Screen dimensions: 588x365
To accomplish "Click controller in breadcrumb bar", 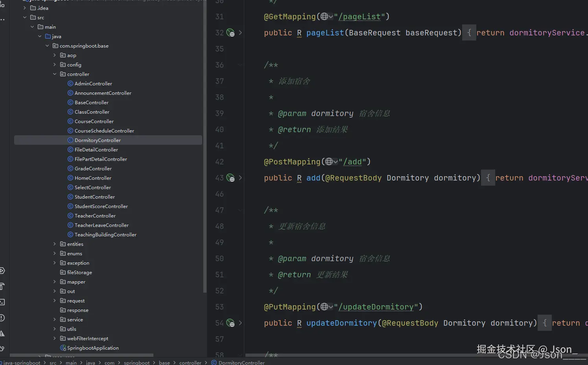I will click(190, 363).
